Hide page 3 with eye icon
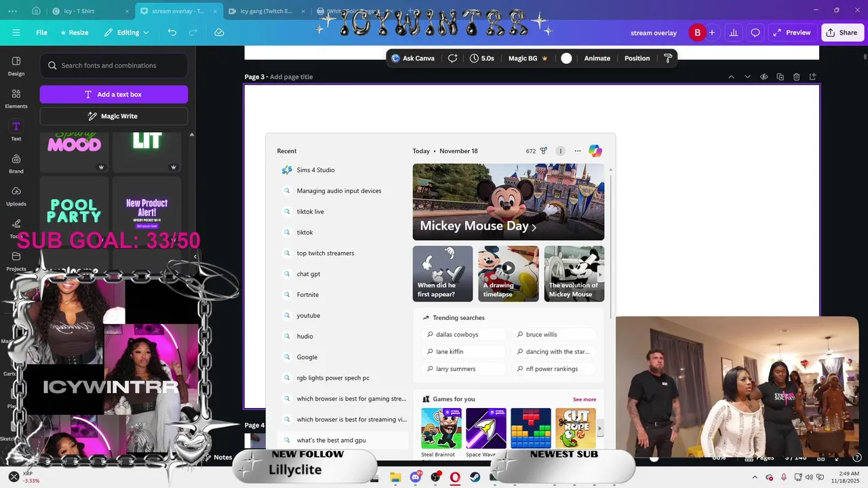The image size is (868, 488). [x=764, y=77]
